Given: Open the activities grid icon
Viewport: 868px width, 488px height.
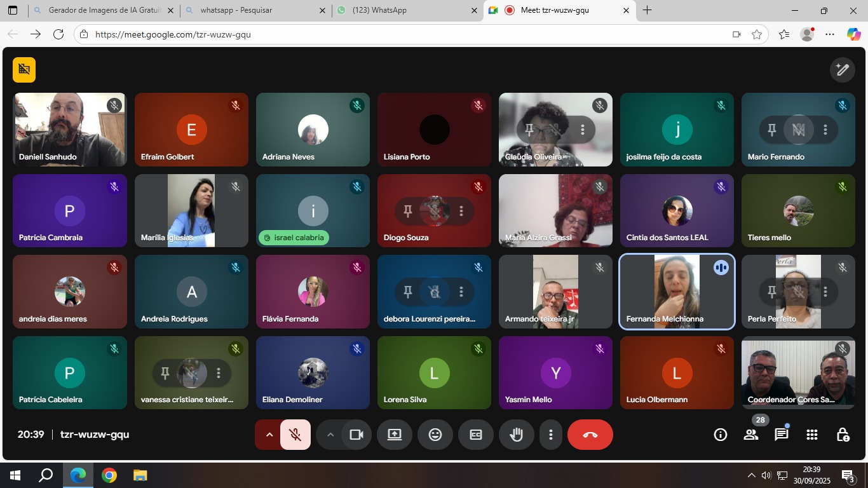Looking at the screenshot, I should (811, 435).
